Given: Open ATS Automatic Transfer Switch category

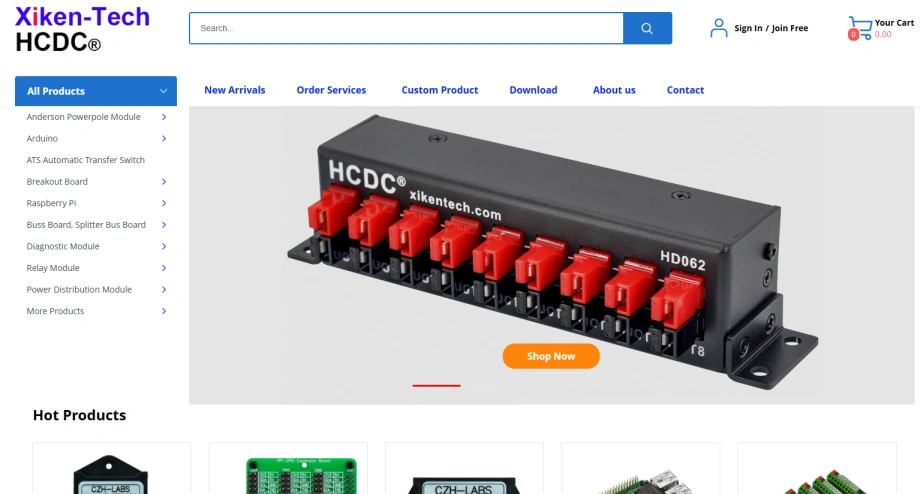Looking at the screenshot, I should point(86,160).
